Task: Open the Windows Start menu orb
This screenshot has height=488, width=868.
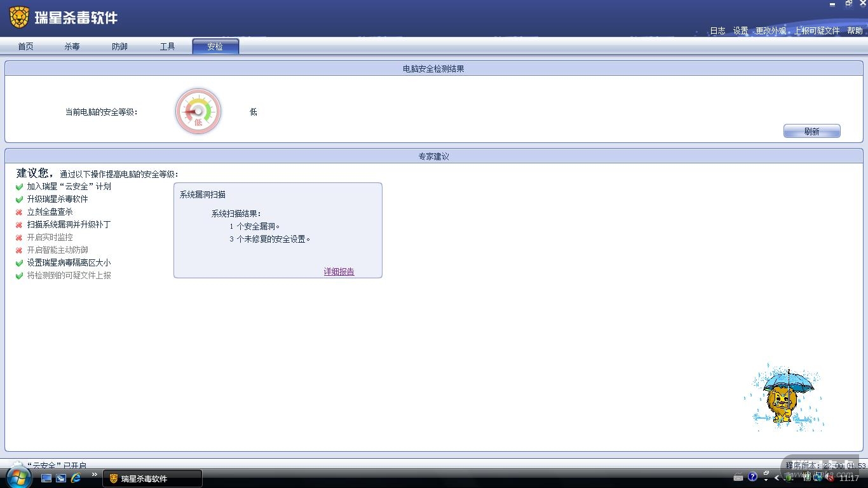Action: (18, 477)
